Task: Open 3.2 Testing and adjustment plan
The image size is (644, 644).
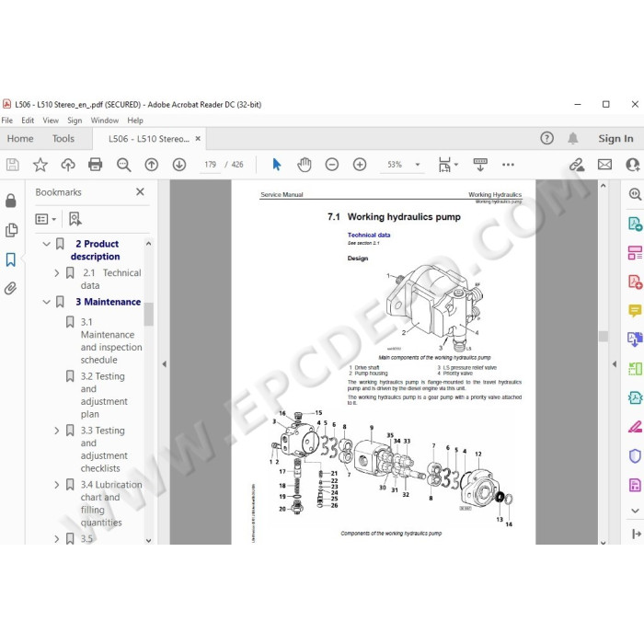Action: 103,395
